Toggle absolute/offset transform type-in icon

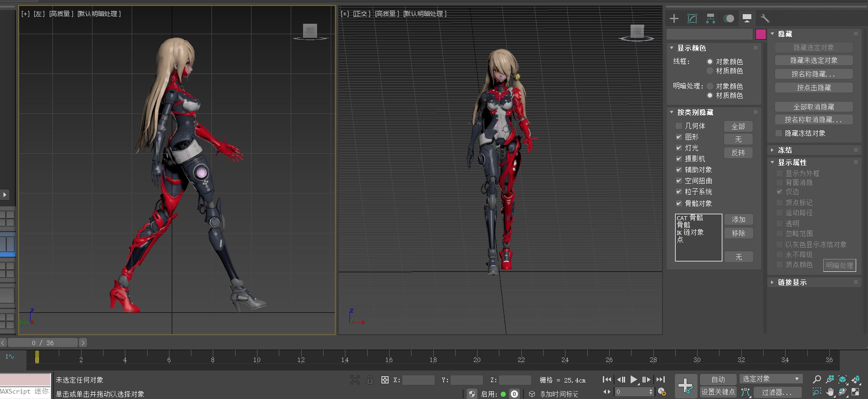coord(385,380)
